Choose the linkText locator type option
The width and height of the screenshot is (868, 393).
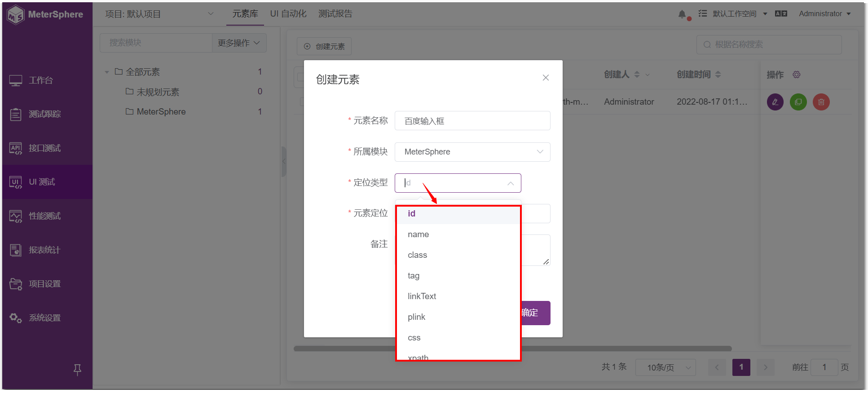tap(458, 296)
